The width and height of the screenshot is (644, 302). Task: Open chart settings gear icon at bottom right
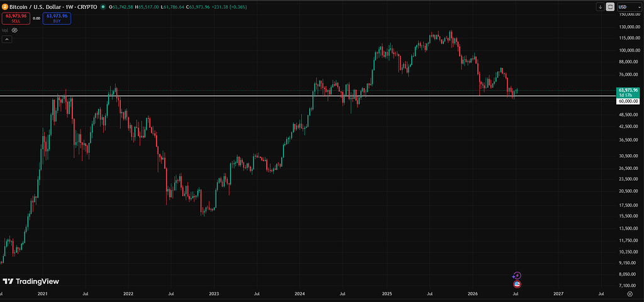(630, 294)
